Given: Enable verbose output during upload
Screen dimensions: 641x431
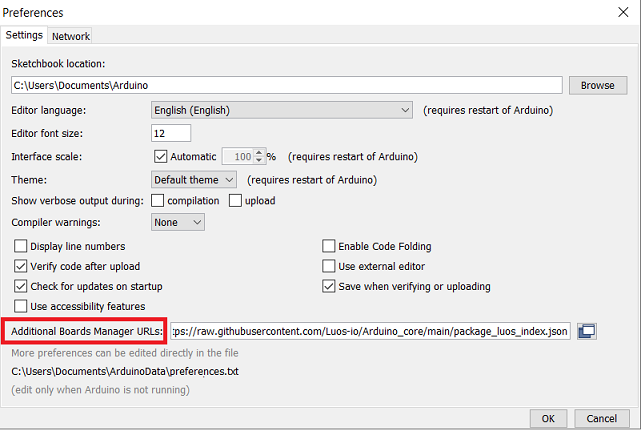Looking at the screenshot, I should pos(236,201).
